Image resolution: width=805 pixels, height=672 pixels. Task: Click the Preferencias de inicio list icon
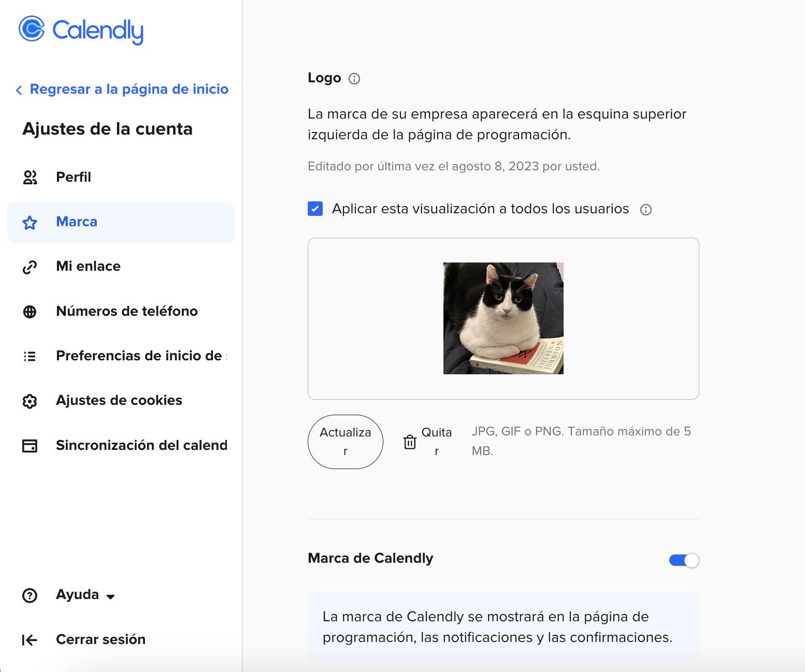point(30,356)
